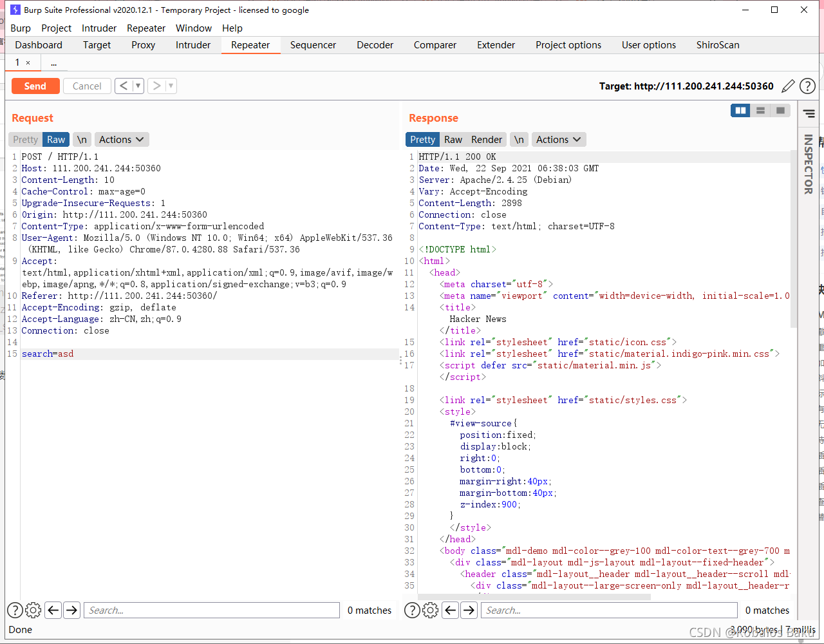Open the history back dropdown arrow
The width and height of the screenshot is (824, 644).
point(138,86)
